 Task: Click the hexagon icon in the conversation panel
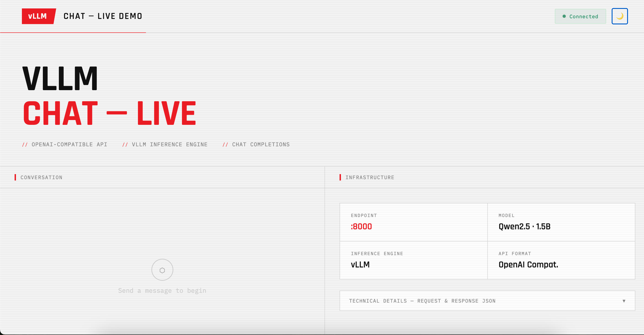[162, 270]
